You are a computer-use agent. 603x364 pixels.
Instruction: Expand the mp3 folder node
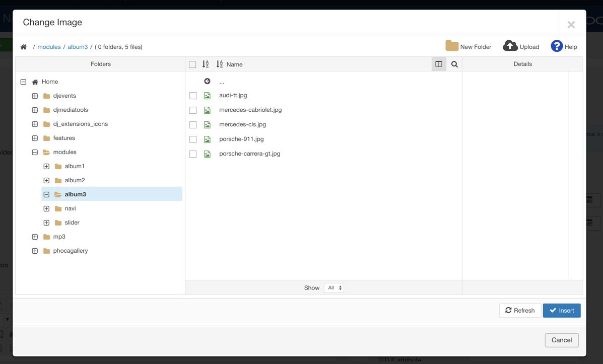(35, 237)
